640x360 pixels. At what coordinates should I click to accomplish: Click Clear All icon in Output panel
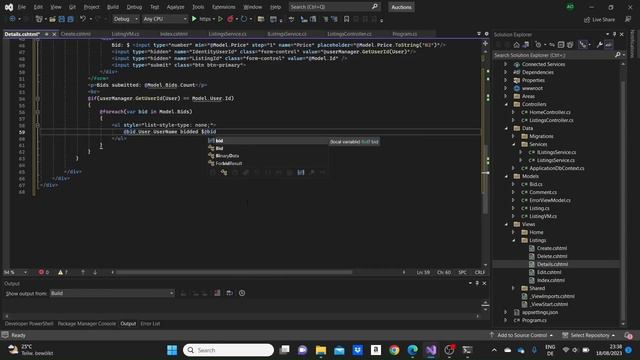(217, 293)
